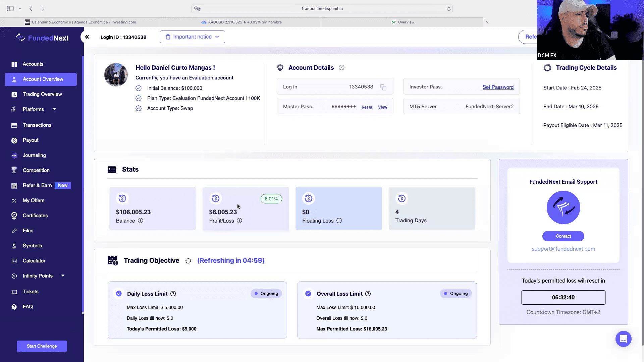Expand the Important notice dropdown
The height and width of the screenshot is (362, 644).
click(193, 37)
